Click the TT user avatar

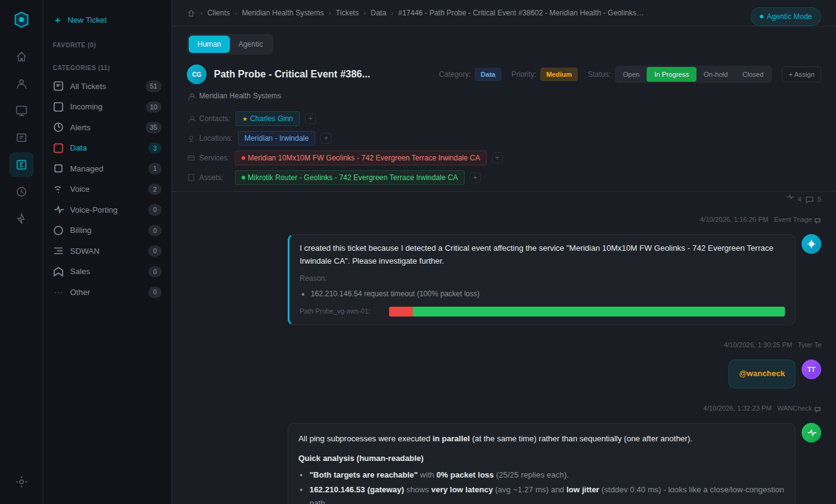coord(811,369)
